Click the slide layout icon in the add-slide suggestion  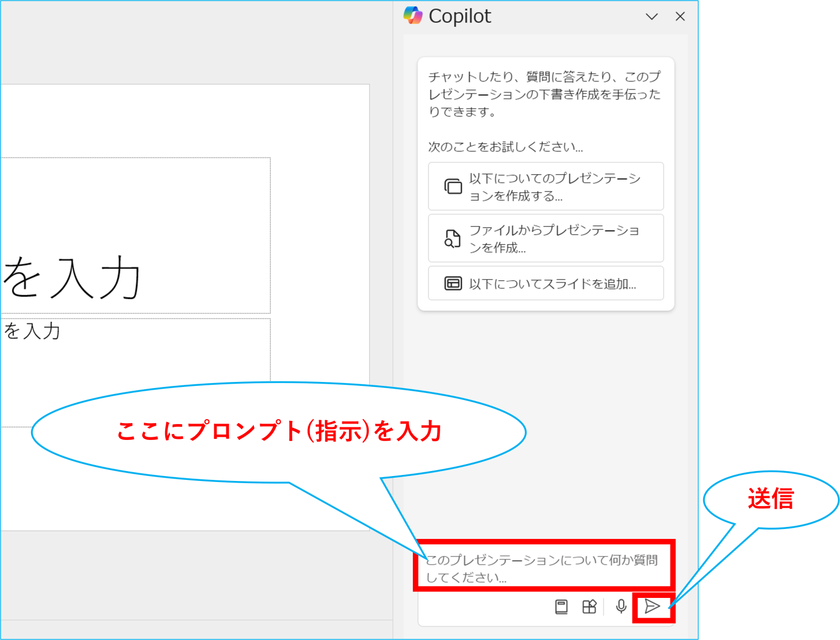point(452,283)
